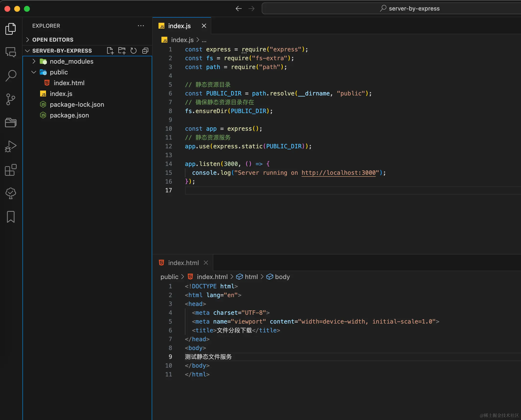Click the app.listen(3000 line
The image size is (521, 420).
pos(227,164)
